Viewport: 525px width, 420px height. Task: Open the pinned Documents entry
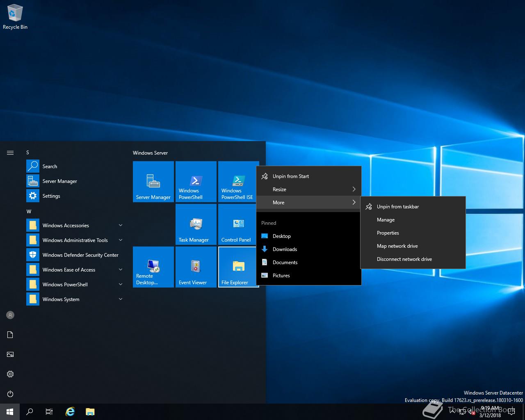(309, 262)
